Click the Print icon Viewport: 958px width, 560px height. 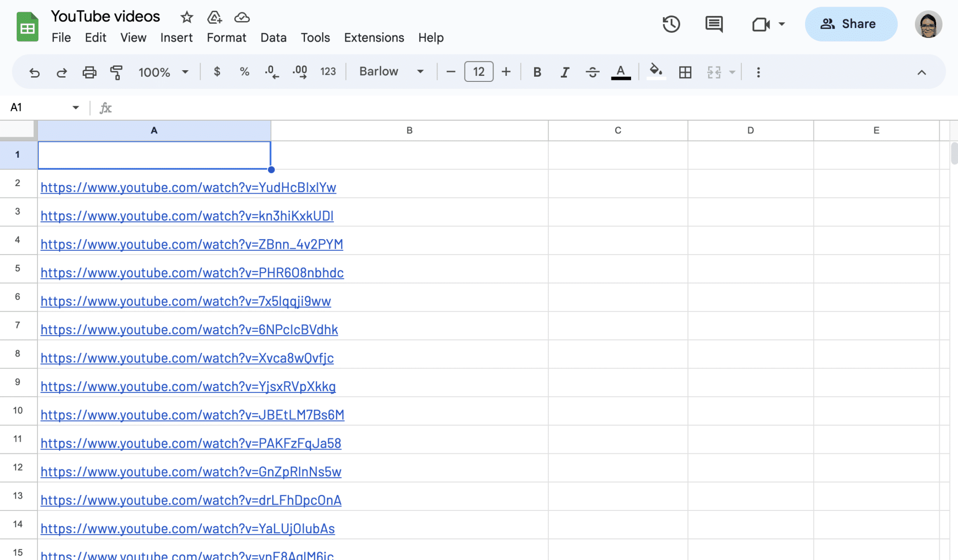89,73
